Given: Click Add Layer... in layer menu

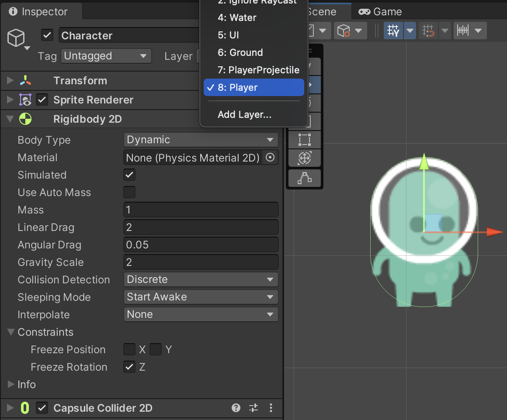Looking at the screenshot, I should (x=244, y=115).
